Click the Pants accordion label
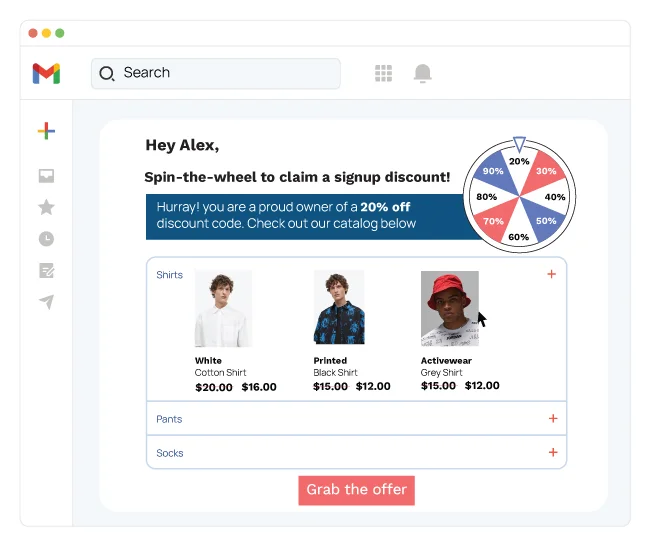 tap(169, 419)
